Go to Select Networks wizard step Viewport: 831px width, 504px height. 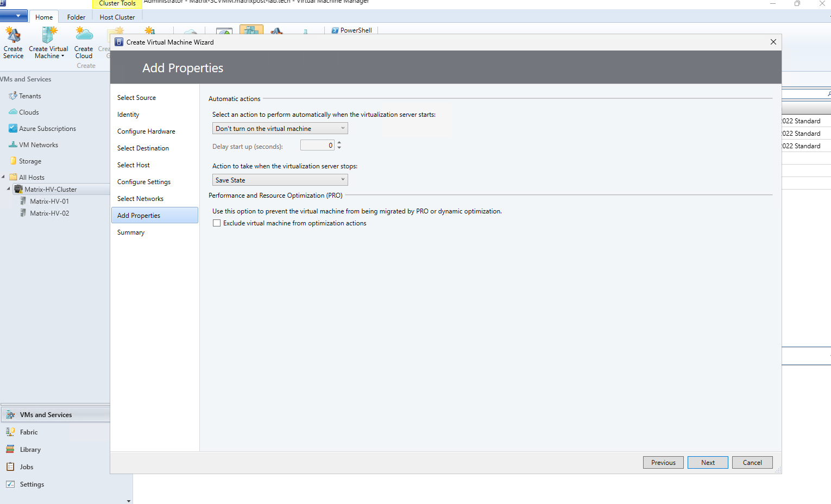[x=140, y=199]
